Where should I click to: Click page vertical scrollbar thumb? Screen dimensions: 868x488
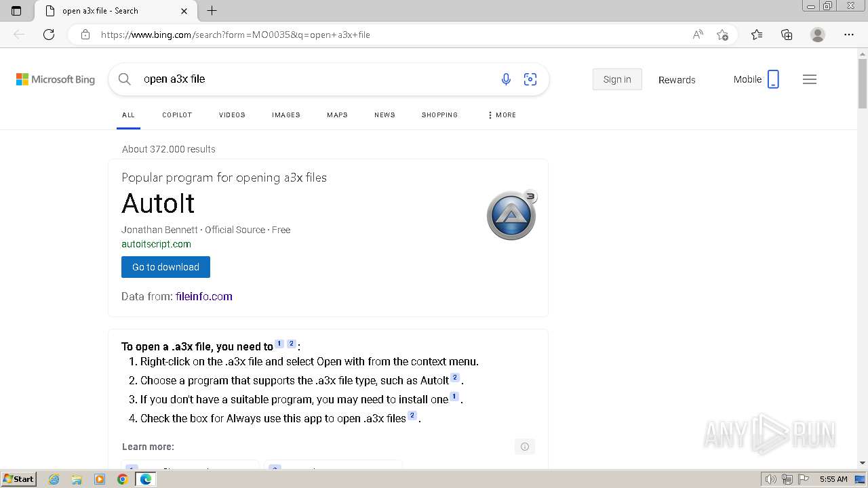coord(863,83)
